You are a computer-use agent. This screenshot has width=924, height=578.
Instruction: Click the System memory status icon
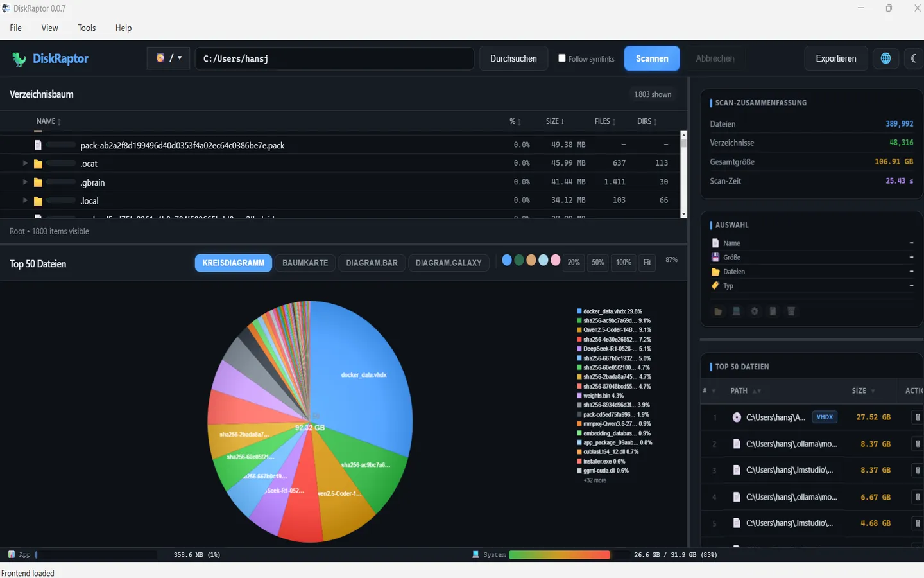click(475, 554)
